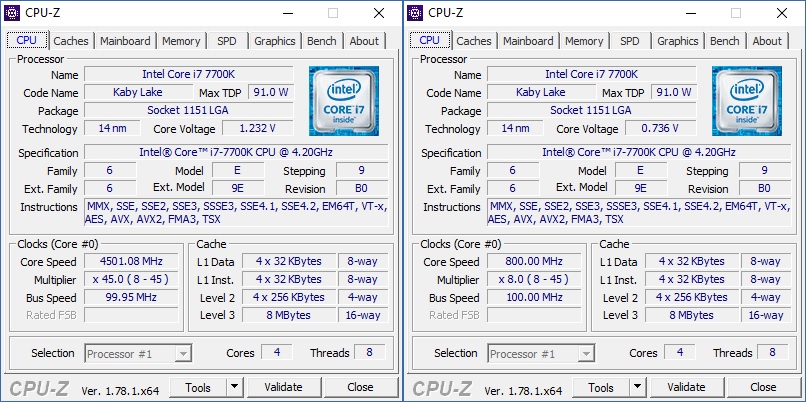
Task: Click Revision B0 field in right window
Action: [765, 188]
